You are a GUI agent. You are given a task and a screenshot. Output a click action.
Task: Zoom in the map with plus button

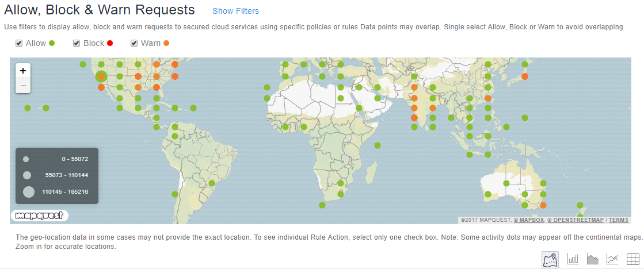point(23,71)
